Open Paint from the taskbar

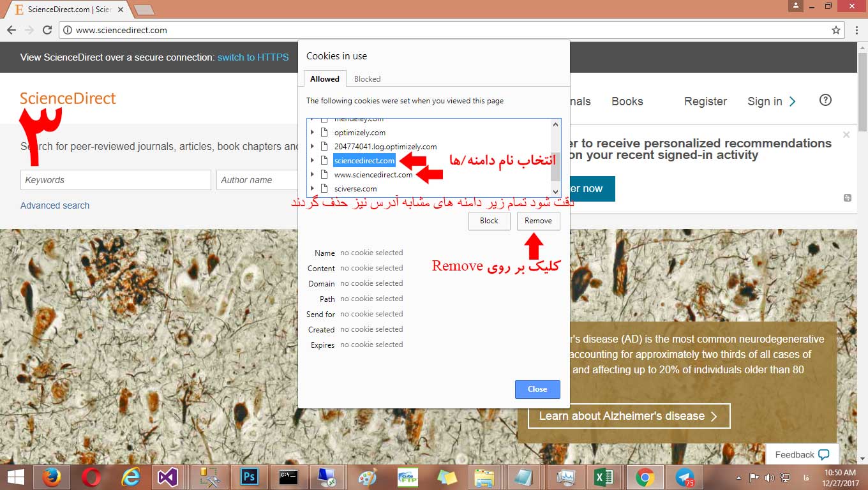pyautogui.click(x=367, y=477)
